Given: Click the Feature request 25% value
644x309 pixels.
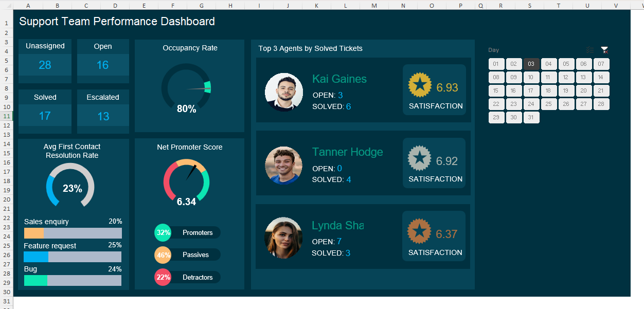Looking at the screenshot, I should pyautogui.click(x=115, y=245).
